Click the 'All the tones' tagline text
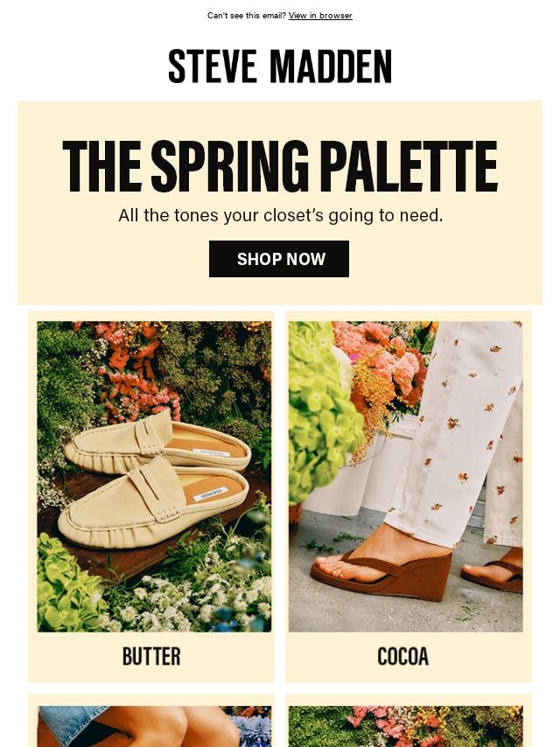 pyautogui.click(x=281, y=215)
